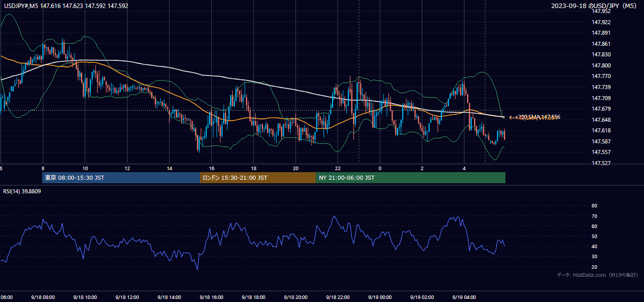Click hour 16 on the price chart axis
Viewport: 644px width, 302px height.
click(x=212, y=168)
